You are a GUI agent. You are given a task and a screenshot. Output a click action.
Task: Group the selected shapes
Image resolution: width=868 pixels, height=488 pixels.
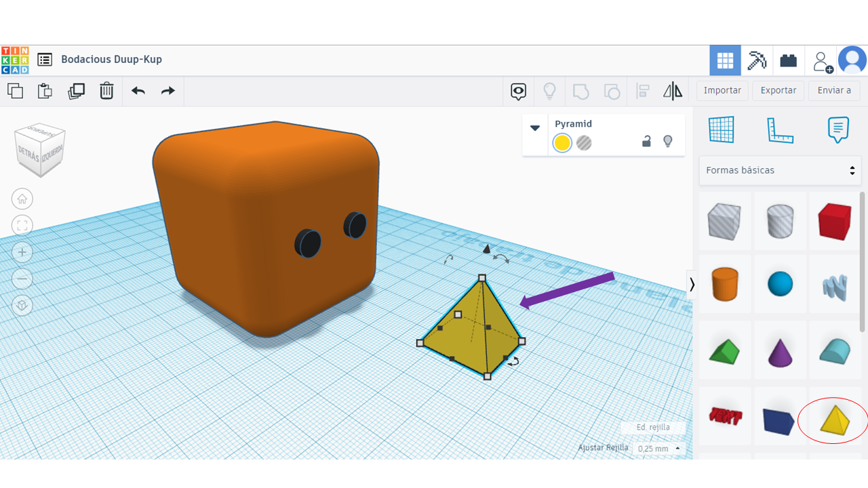pyautogui.click(x=580, y=91)
